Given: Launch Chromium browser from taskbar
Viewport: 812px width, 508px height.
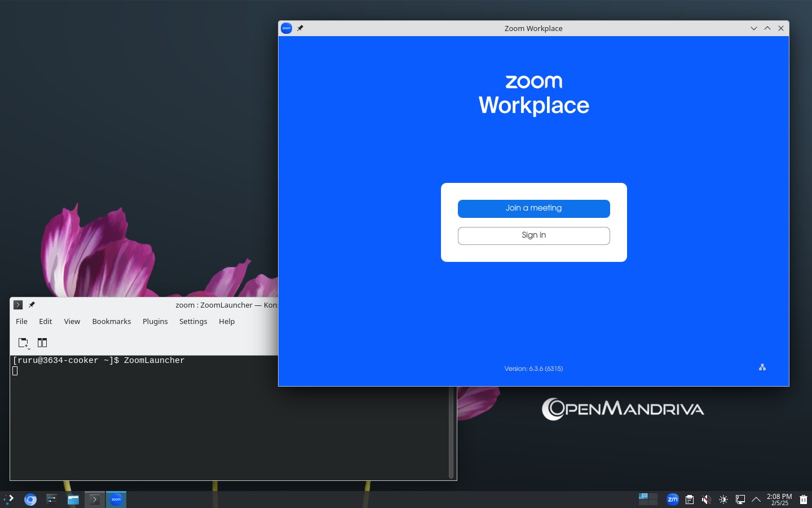Looking at the screenshot, I should (x=30, y=500).
